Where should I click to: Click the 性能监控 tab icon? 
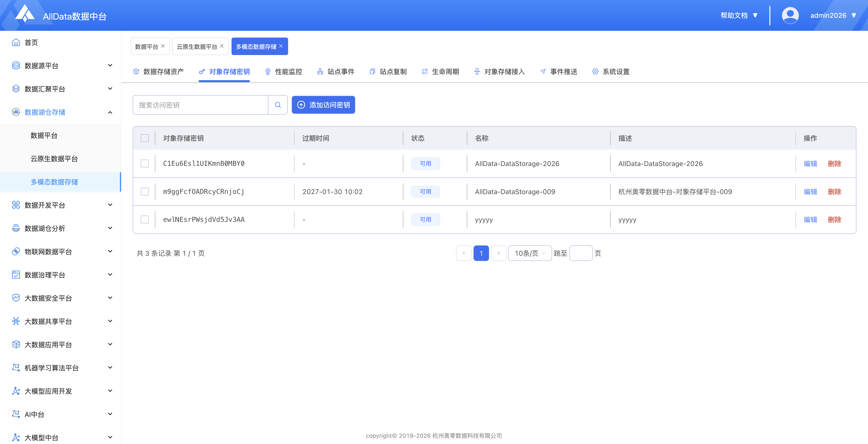[268, 71]
